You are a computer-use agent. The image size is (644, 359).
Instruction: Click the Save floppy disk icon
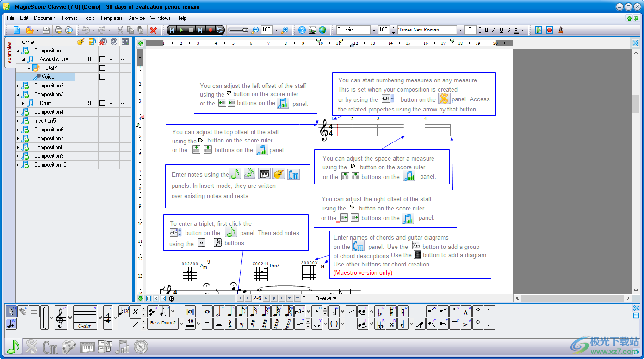pyautogui.click(x=46, y=30)
